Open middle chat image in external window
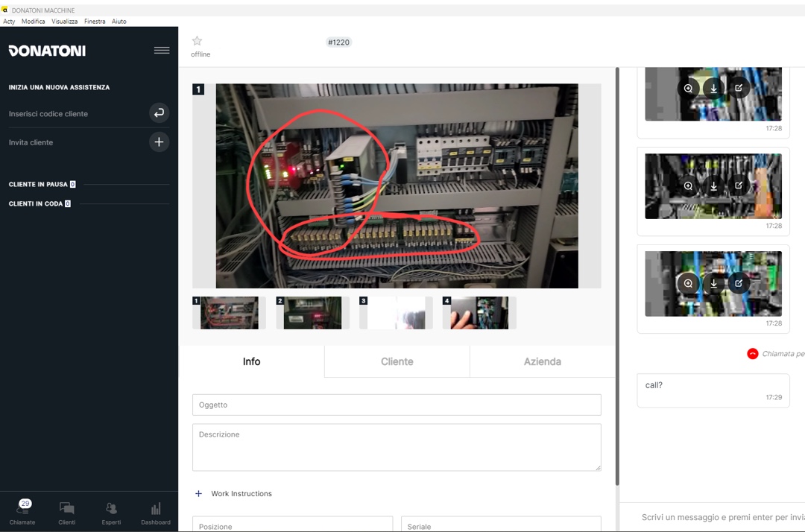 coord(739,186)
